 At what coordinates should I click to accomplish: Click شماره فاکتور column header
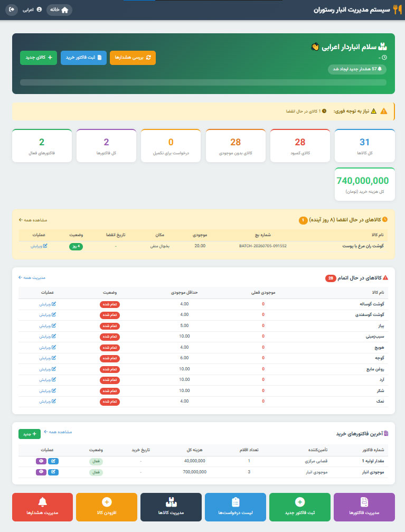(373, 450)
